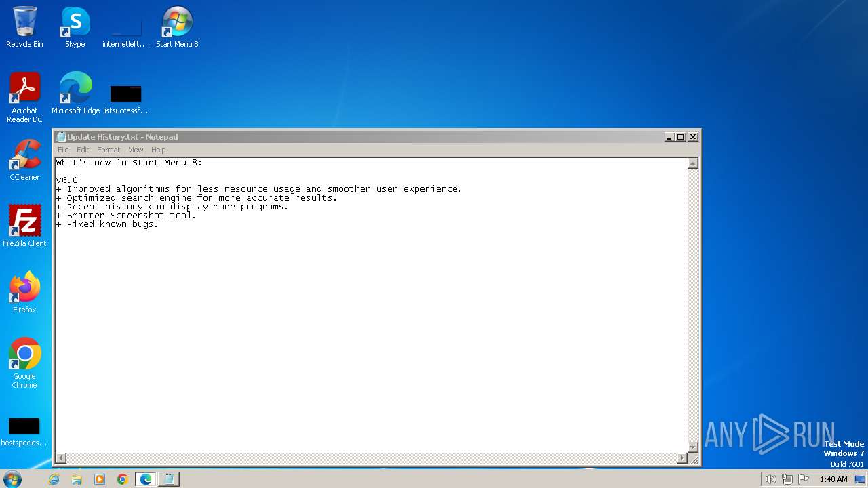
Task: Open the Action Center flag icon
Action: pyautogui.click(x=804, y=479)
